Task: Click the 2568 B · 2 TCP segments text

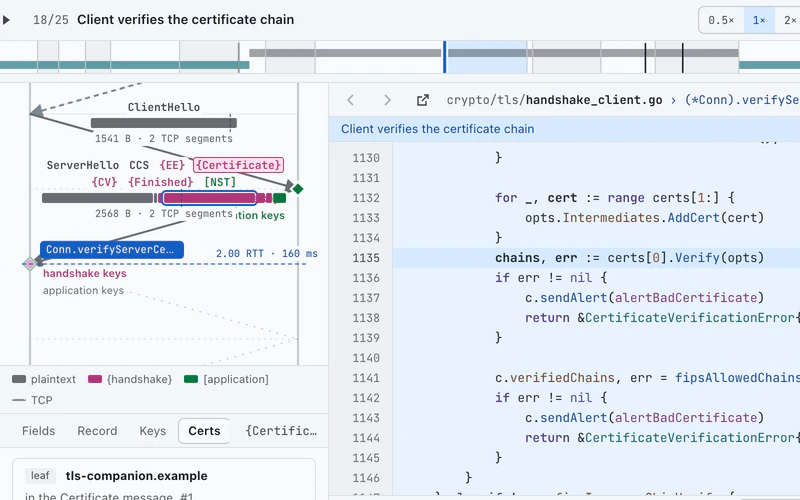Action: click(164, 213)
